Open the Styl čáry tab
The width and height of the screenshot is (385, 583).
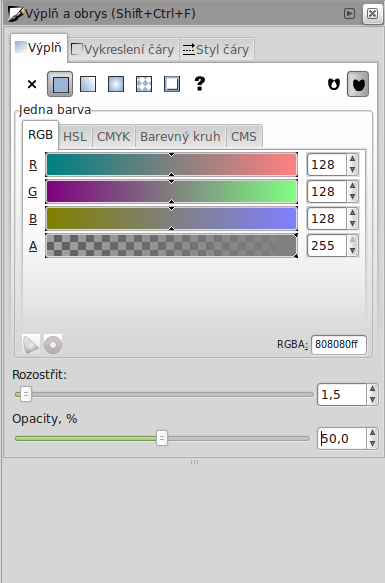(216, 49)
